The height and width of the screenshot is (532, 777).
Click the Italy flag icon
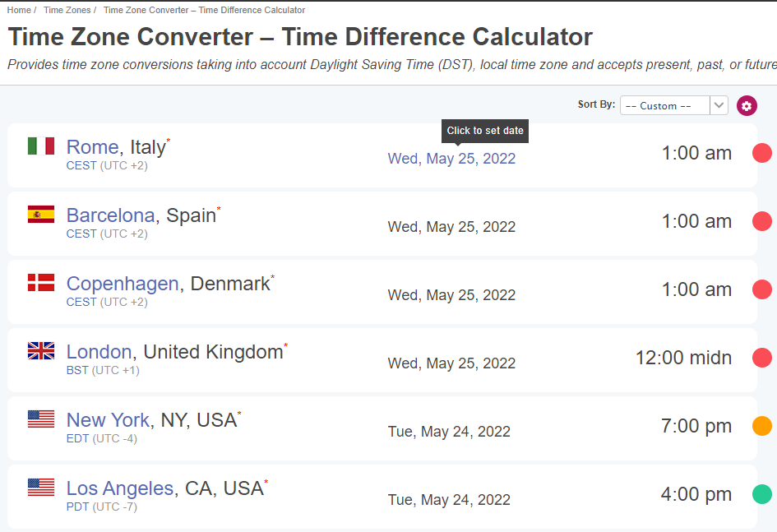(x=41, y=146)
